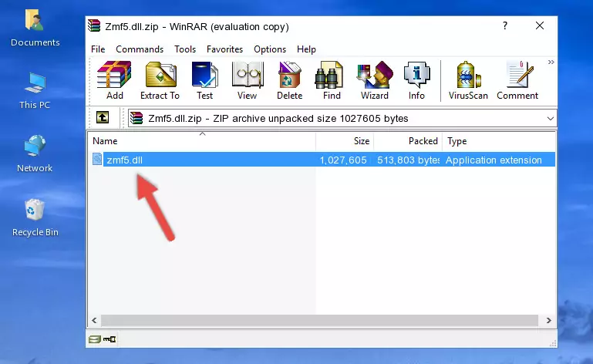Show archive Info
The image size is (593, 364).
coord(416,80)
